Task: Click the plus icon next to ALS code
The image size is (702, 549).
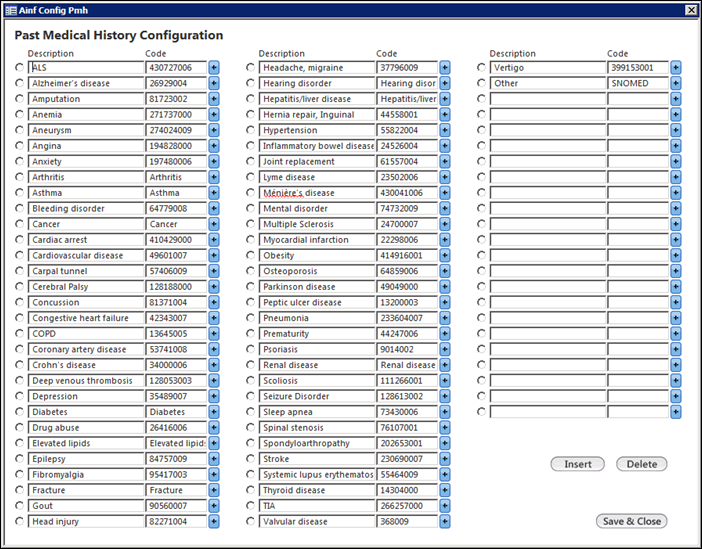Action: pos(214,68)
